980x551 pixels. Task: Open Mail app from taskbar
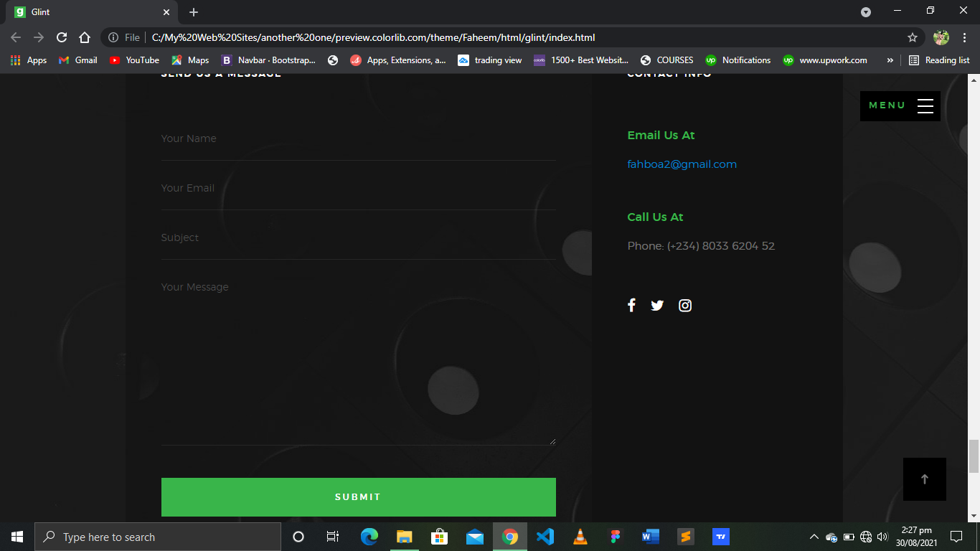[475, 537]
